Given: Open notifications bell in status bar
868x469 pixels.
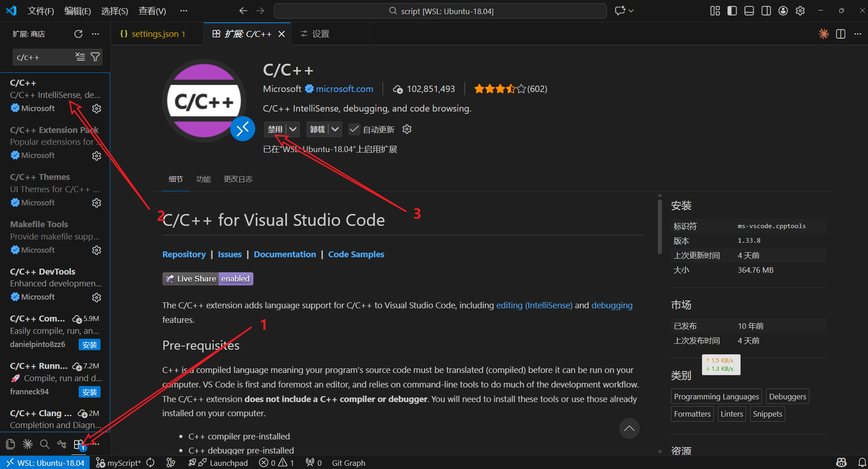Looking at the screenshot, I should [x=862, y=463].
